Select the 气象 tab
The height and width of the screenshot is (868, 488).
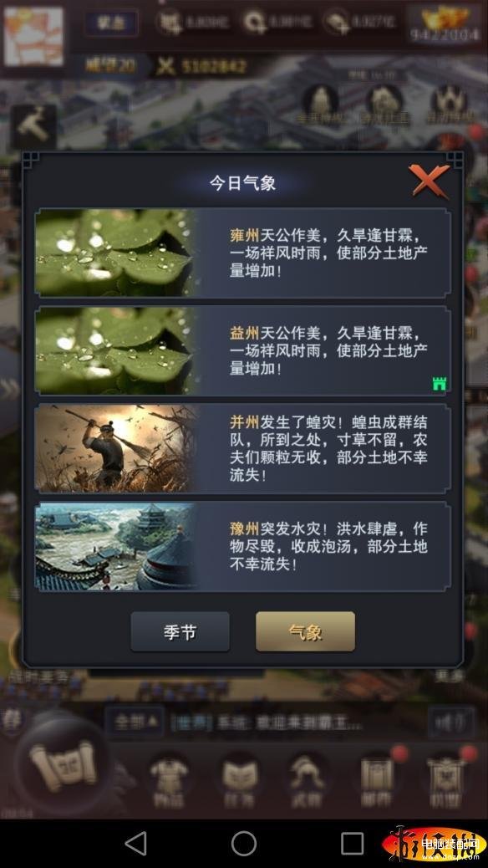(305, 631)
